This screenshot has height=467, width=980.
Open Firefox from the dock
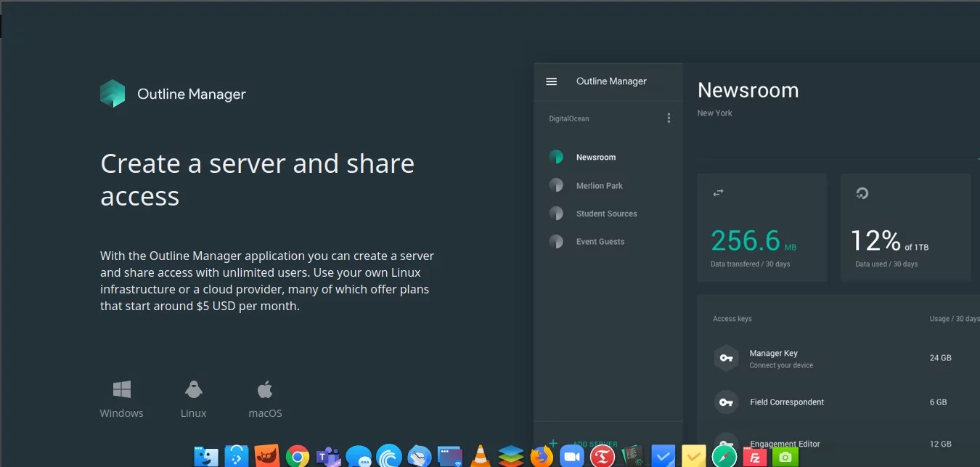[x=541, y=456]
